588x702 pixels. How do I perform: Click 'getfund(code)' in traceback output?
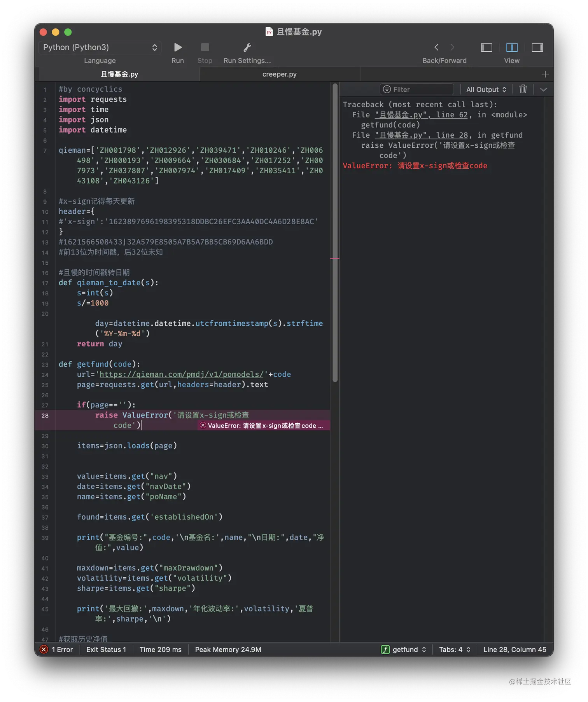pos(390,125)
